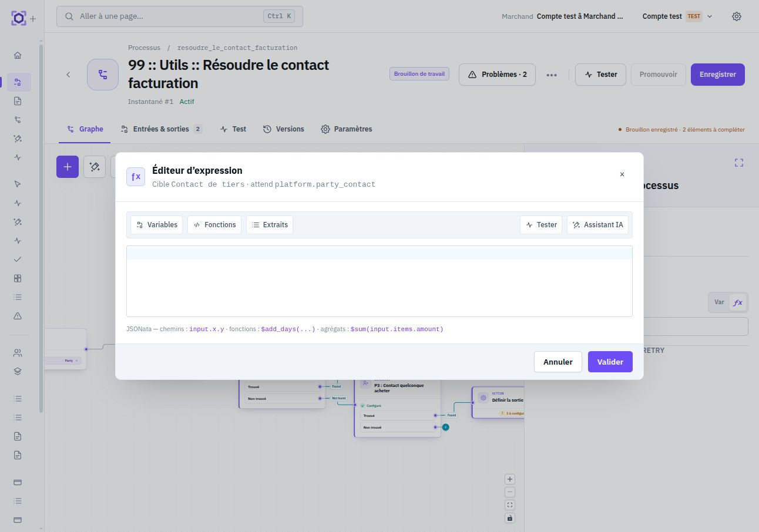Click the Tester button in the page header
Image resolution: width=759 pixels, height=532 pixels.
click(600, 75)
